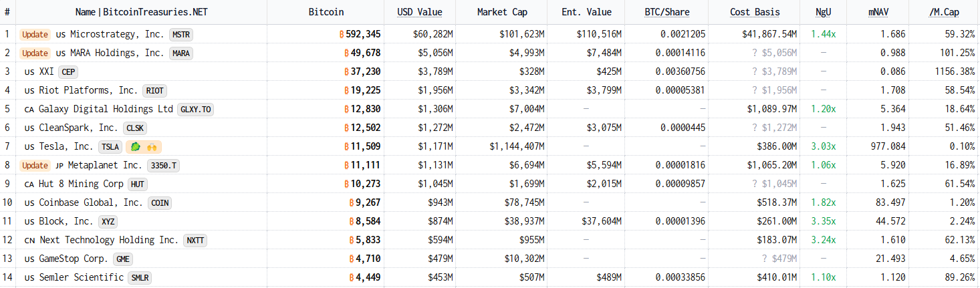Click the orange Bitcoin symbol next to 592,345
980x288 pixels.
pos(343,34)
